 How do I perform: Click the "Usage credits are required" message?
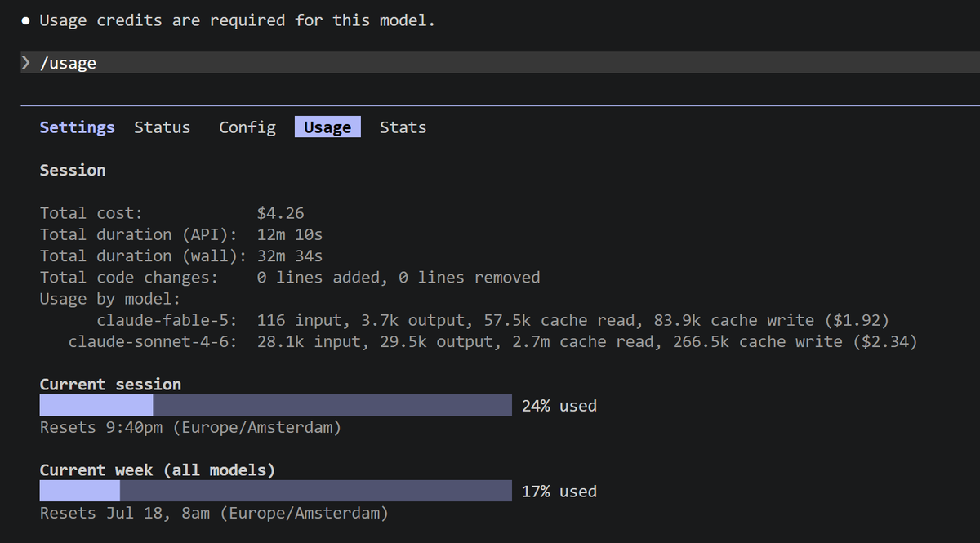(x=238, y=20)
